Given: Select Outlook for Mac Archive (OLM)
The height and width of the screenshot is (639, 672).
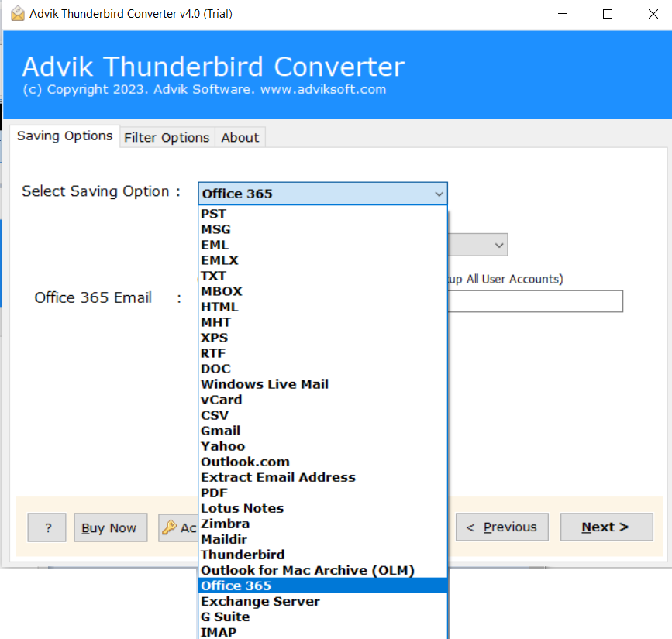Looking at the screenshot, I should 322,570.
